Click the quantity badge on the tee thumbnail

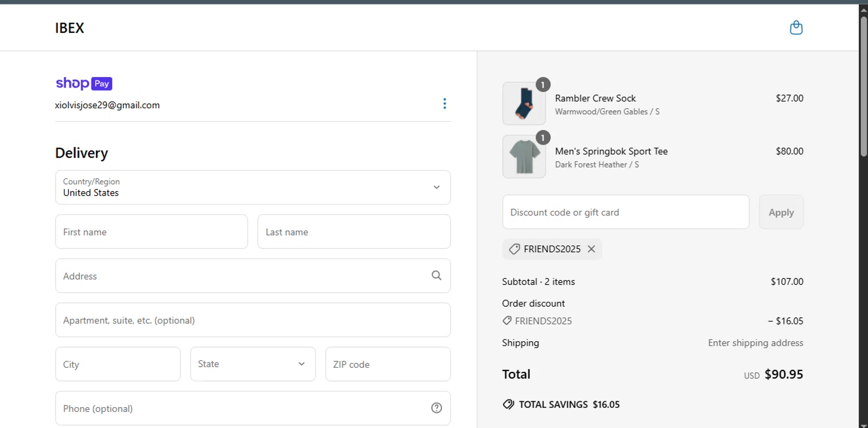click(x=543, y=138)
